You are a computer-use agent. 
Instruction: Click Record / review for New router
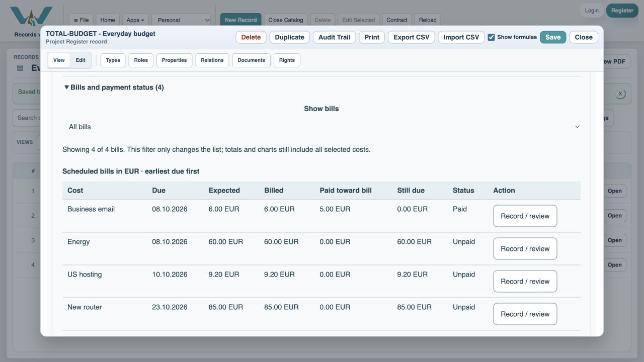[x=525, y=314]
